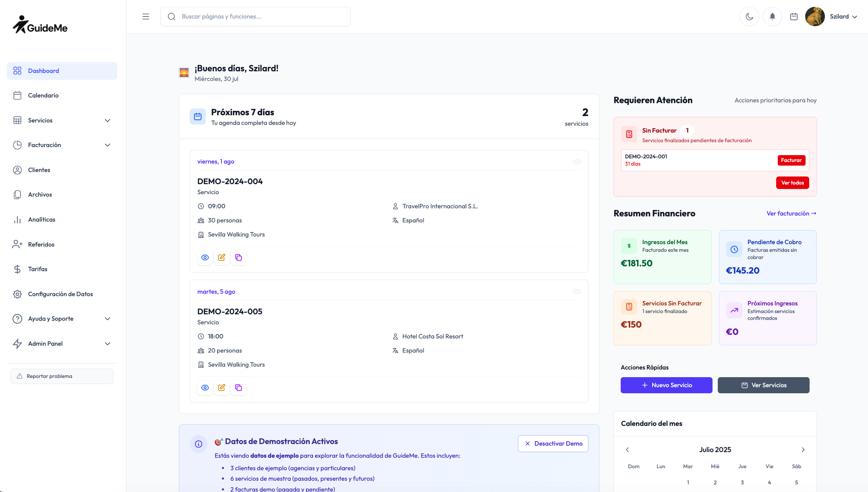This screenshot has width=868, height=492.
Task: View DEMO-2024-005 service eye icon
Action: click(x=205, y=388)
